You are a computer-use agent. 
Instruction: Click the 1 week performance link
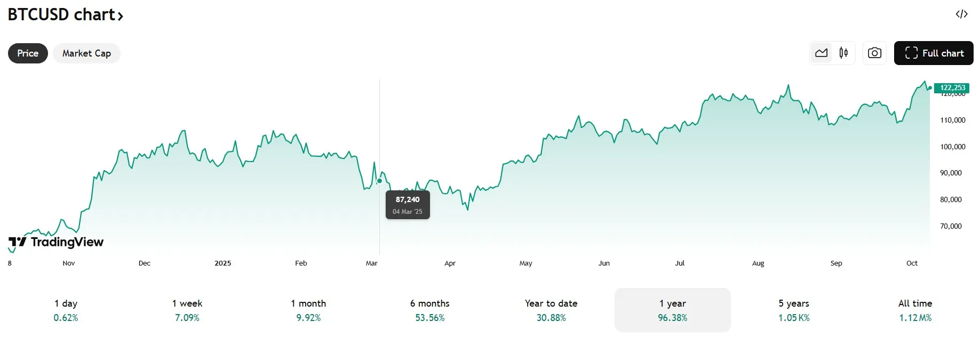tap(187, 310)
